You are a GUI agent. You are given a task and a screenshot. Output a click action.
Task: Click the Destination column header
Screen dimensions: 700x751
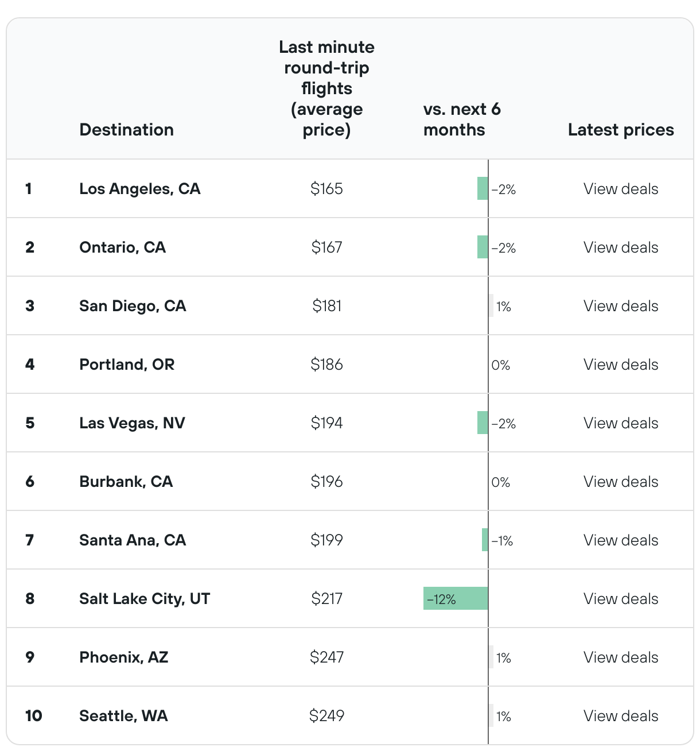coord(126,130)
